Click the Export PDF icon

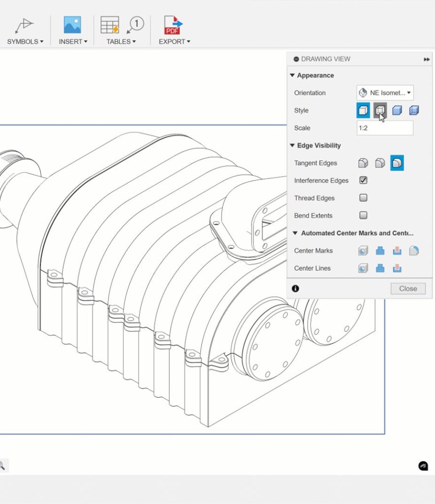tap(173, 25)
